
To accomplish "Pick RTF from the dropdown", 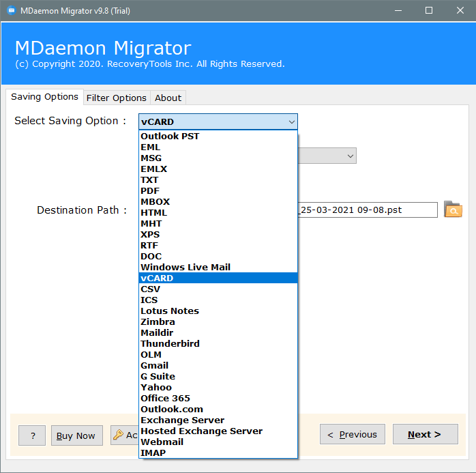I will 218,246.
